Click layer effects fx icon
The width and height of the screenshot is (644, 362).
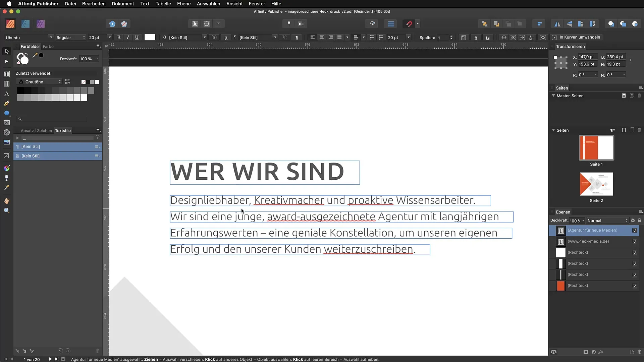601,352
